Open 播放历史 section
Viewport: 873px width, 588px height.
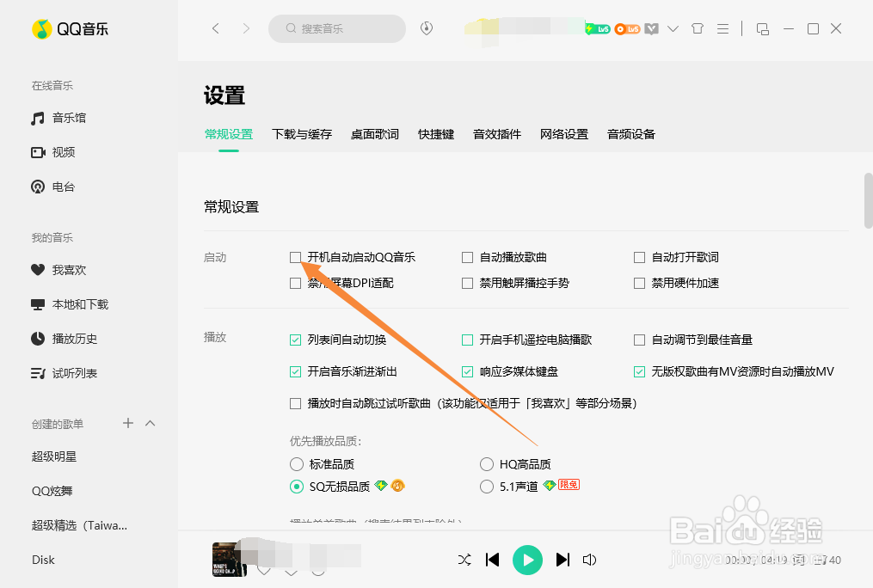pos(64,339)
